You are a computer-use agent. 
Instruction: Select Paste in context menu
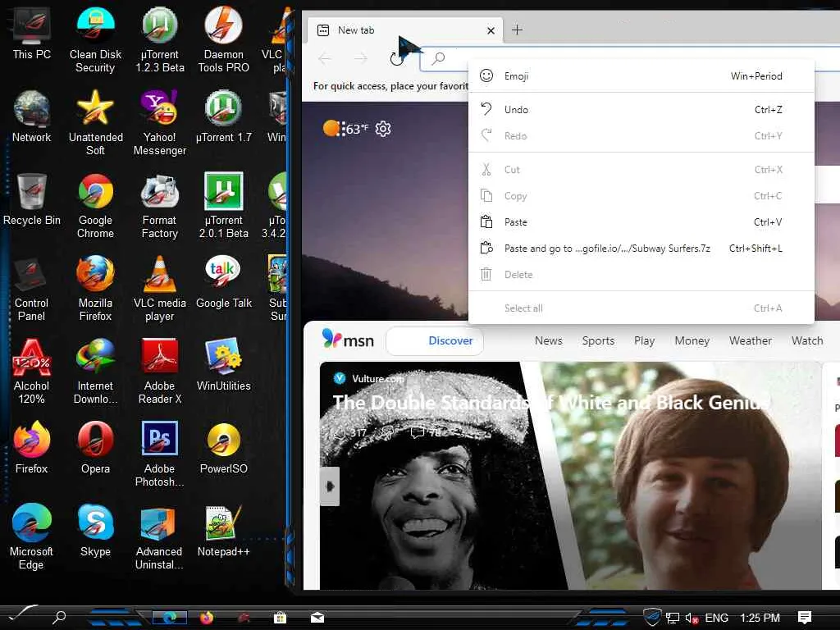[641, 221]
